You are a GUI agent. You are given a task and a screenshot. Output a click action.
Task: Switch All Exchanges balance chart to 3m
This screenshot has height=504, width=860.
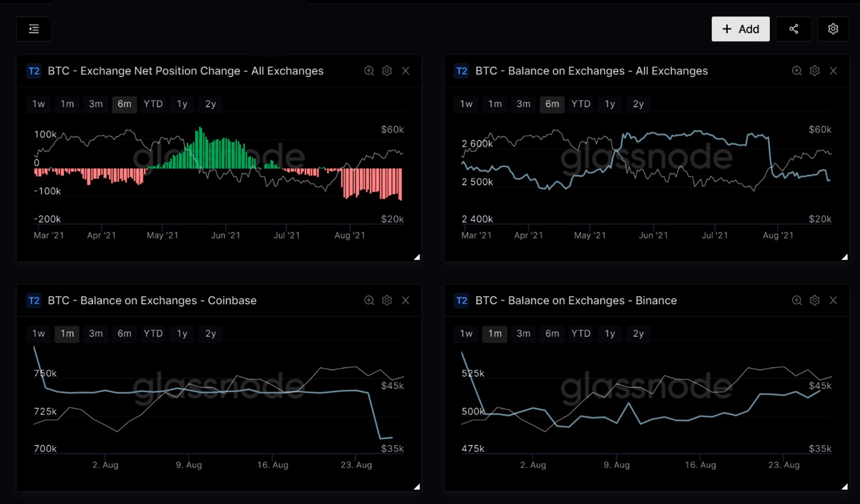(x=523, y=104)
